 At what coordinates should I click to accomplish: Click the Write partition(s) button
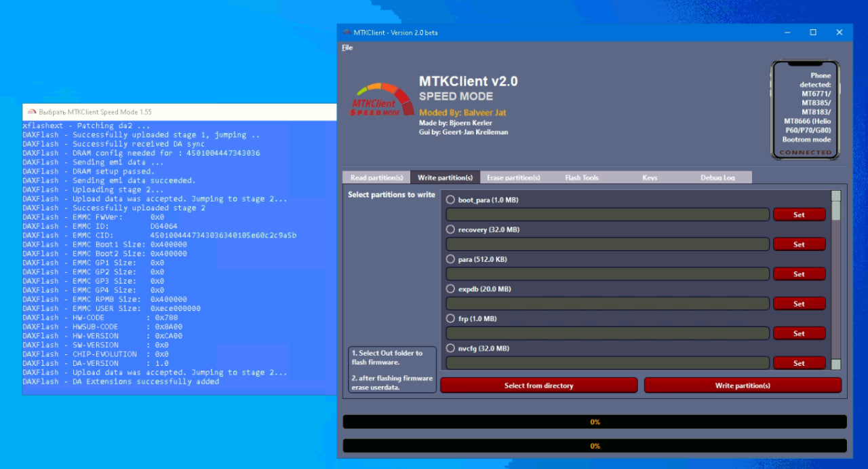743,386
